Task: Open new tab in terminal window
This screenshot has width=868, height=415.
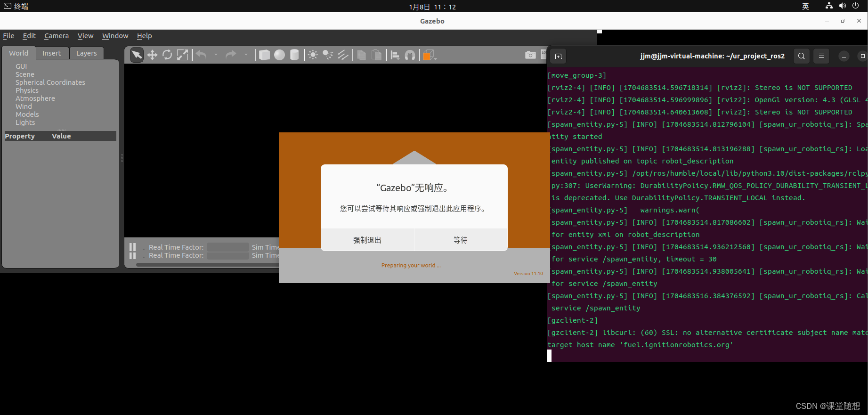Action: [558, 56]
